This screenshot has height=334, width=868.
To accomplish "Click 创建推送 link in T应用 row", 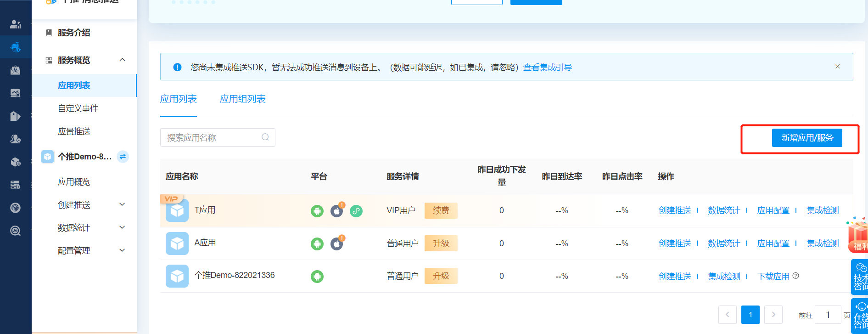I will (x=675, y=210).
